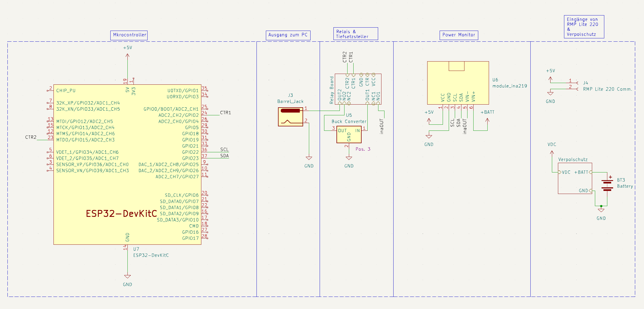Screen dimensions: 644x309
Task: Select the inaOUT label beside the relay board
Action: click(382, 126)
